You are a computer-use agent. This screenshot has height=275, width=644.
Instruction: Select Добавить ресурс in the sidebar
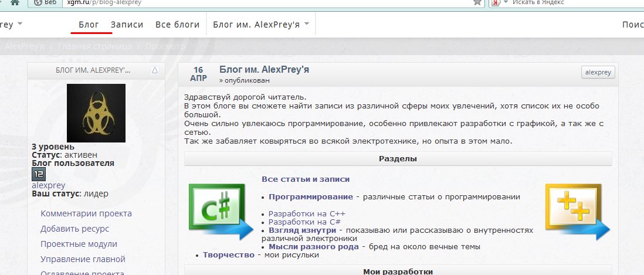click(x=74, y=229)
